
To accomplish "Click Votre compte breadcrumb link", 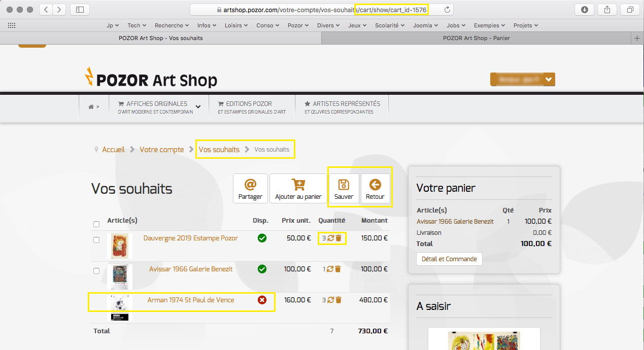I will (x=162, y=150).
